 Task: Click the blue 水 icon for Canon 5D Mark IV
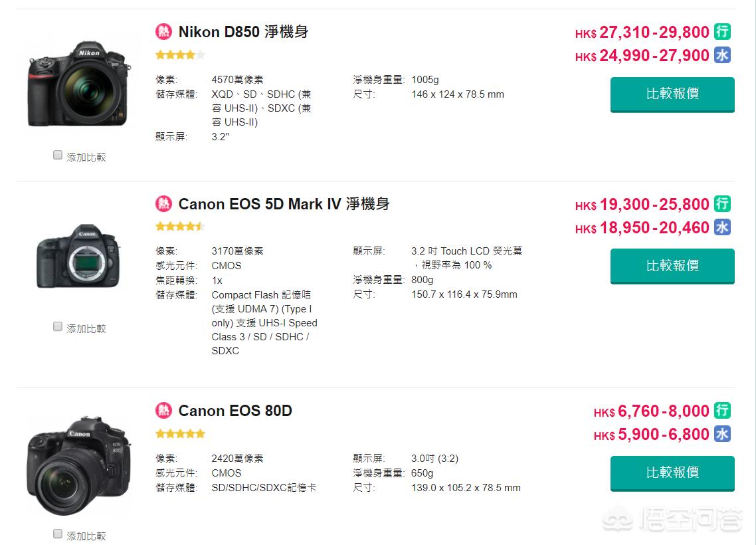[722, 227]
